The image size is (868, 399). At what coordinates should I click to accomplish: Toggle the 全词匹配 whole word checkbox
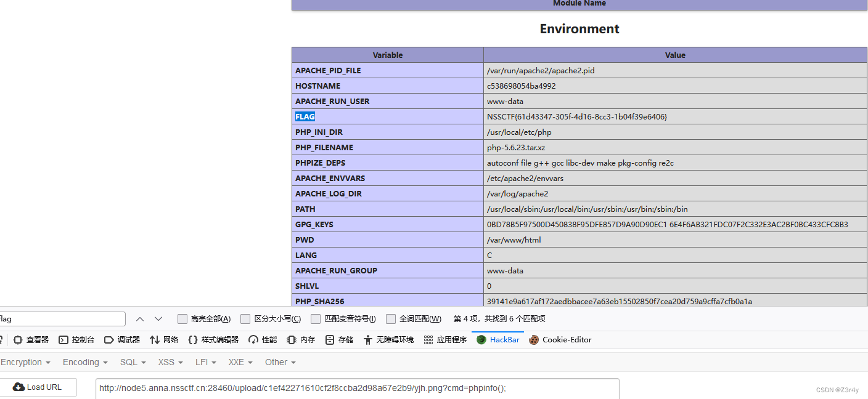coord(391,318)
